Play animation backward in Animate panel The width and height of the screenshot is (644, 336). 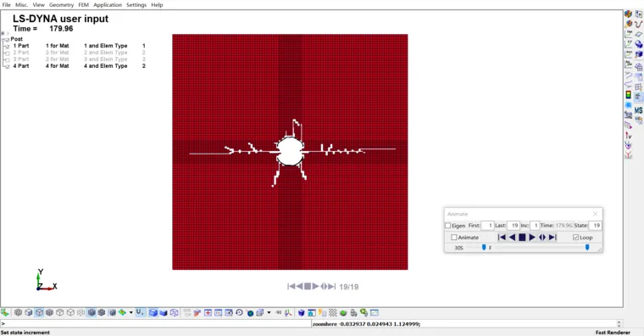coord(512,238)
